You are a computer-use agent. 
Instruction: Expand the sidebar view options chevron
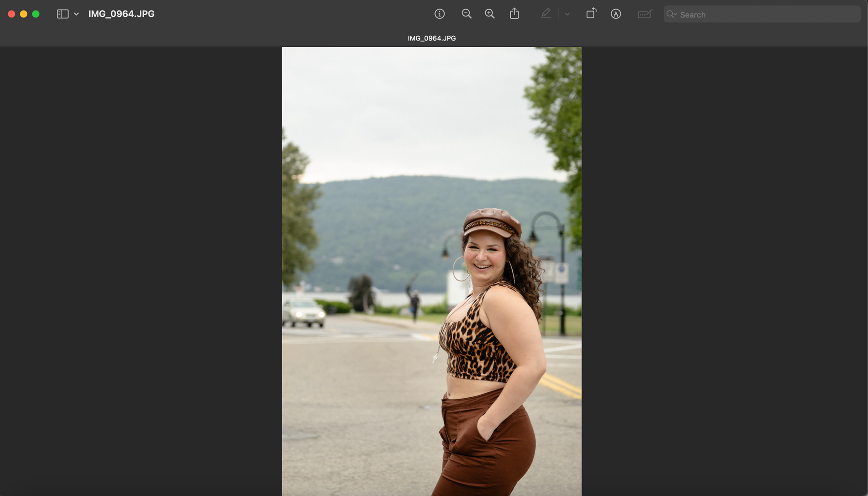[x=76, y=14]
